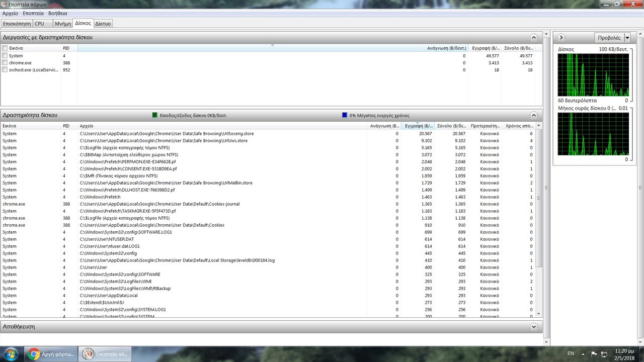644x362 pixels.
Task: Collapse the Δραστηριότητα δίσκου section
Action: 534,115
